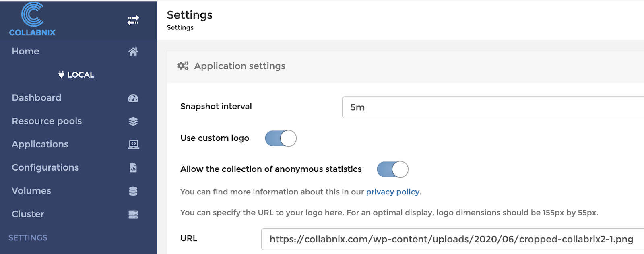The image size is (644, 254).
Task: Go to Dashboard in the sidebar
Action: pos(36,98)
